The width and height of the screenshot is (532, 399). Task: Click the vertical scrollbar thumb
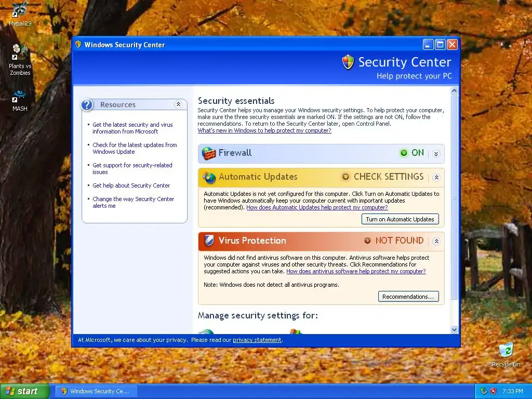point(454,197)
